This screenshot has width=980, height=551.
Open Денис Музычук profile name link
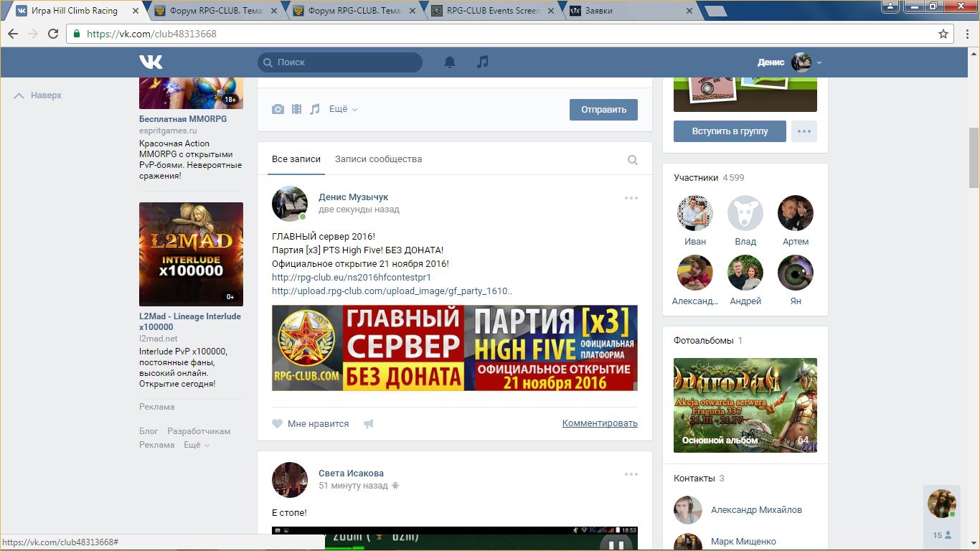pos(353,197)
